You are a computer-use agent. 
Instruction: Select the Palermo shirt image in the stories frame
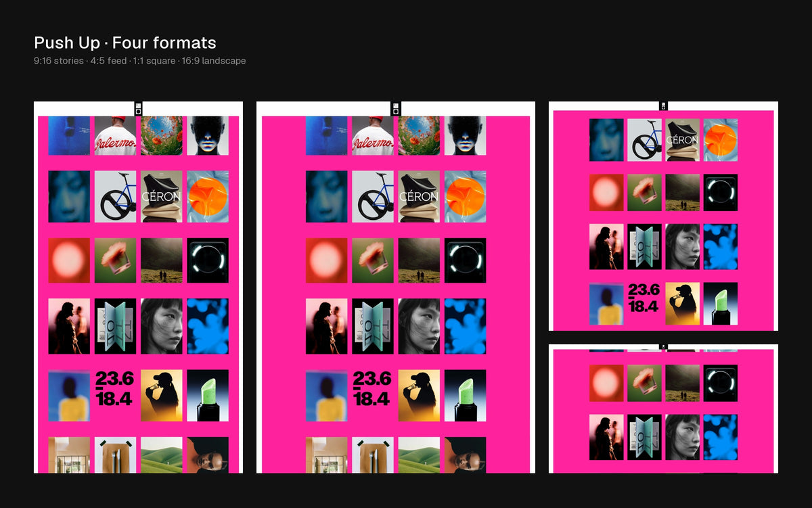click(x=115, y=135)
